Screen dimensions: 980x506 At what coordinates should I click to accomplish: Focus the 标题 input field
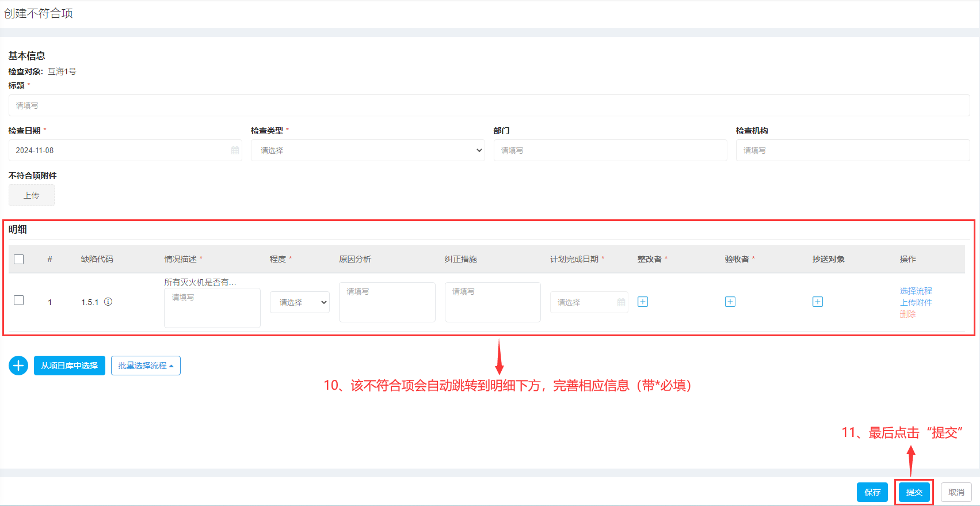[x=489, y=105]
